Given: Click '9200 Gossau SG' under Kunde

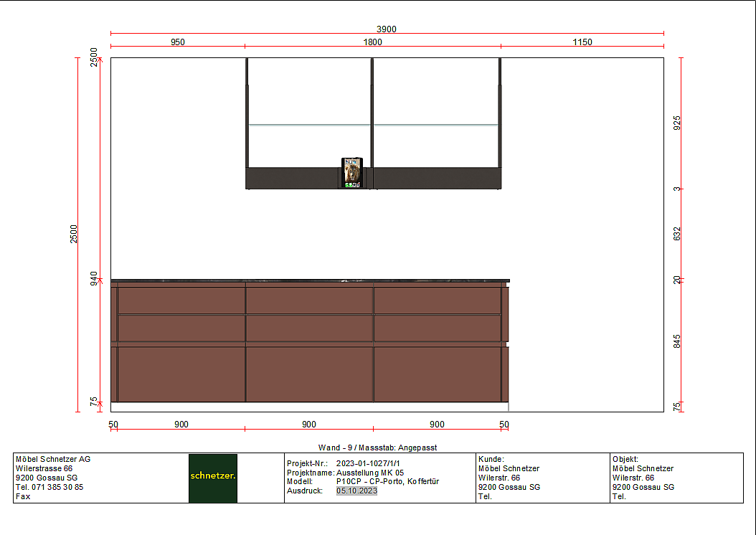Looking at the screenshot, I should 509,487.
